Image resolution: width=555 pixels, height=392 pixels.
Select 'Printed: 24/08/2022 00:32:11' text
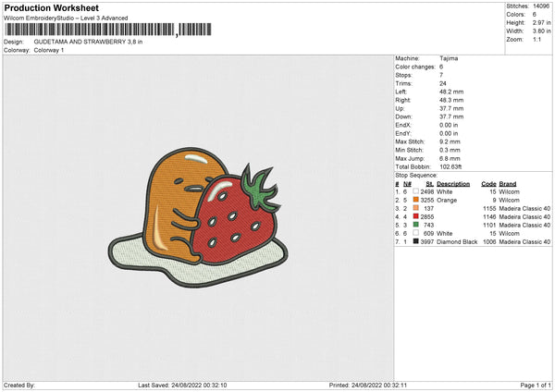point(368,385)
